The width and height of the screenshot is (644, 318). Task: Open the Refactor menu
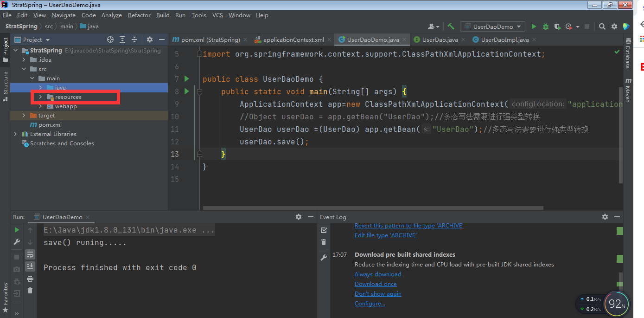tap(139, 15)
